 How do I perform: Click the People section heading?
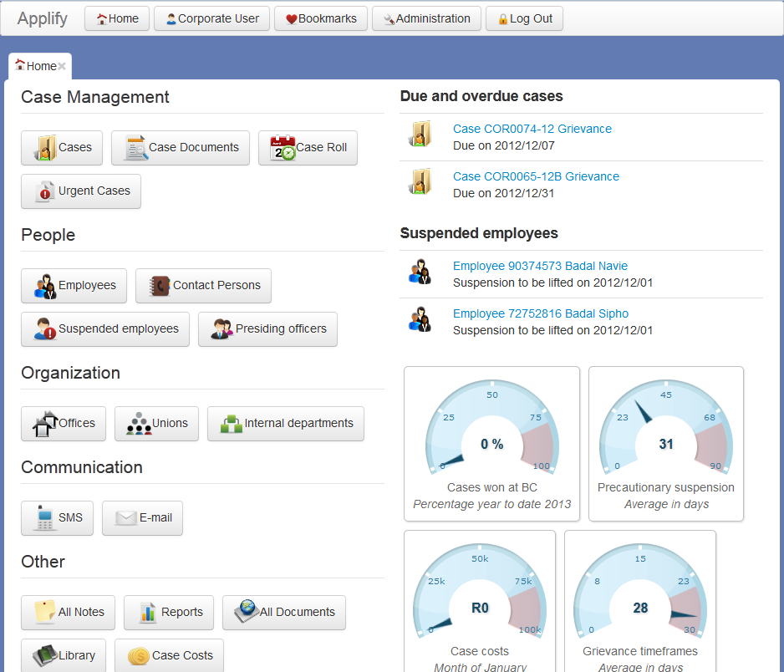48,235
